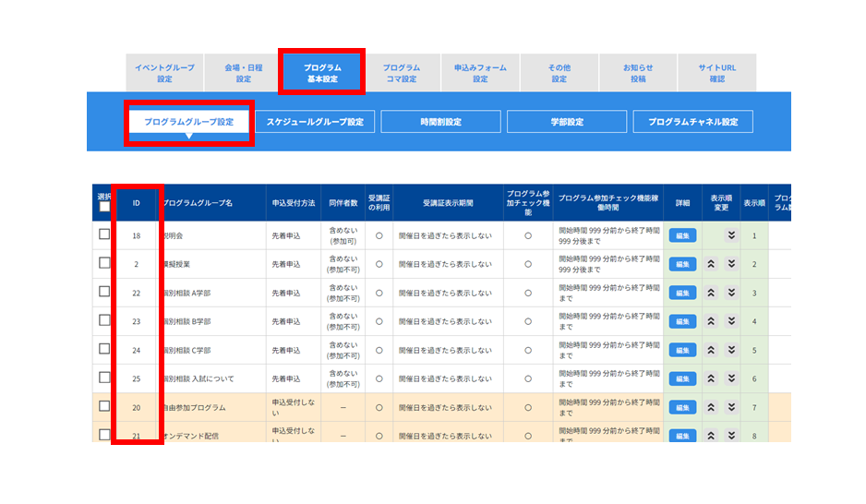
Task: Switch to 申込みフォーム設定 tab
Action: 480,72
